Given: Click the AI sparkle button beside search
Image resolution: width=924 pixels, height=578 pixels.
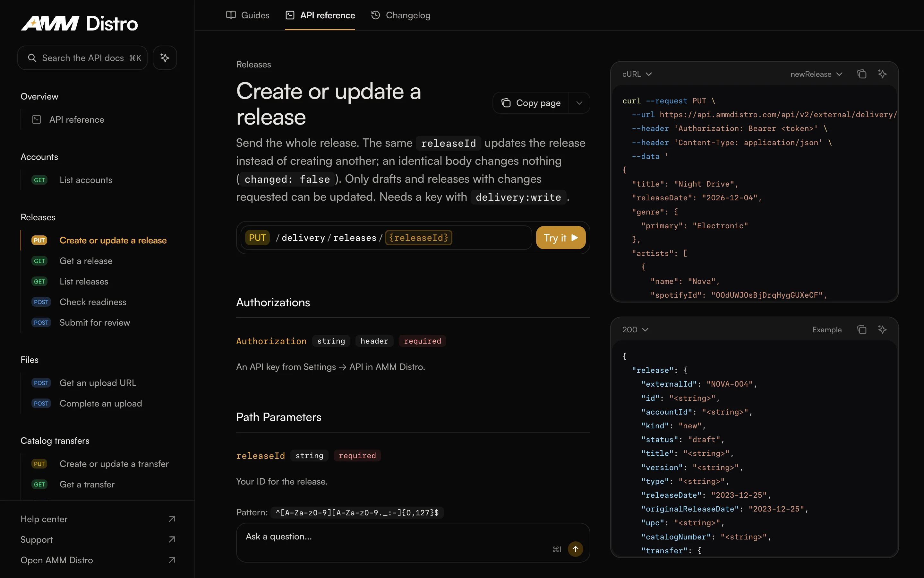Looking at the screenshot, I should tap(165, 58).
